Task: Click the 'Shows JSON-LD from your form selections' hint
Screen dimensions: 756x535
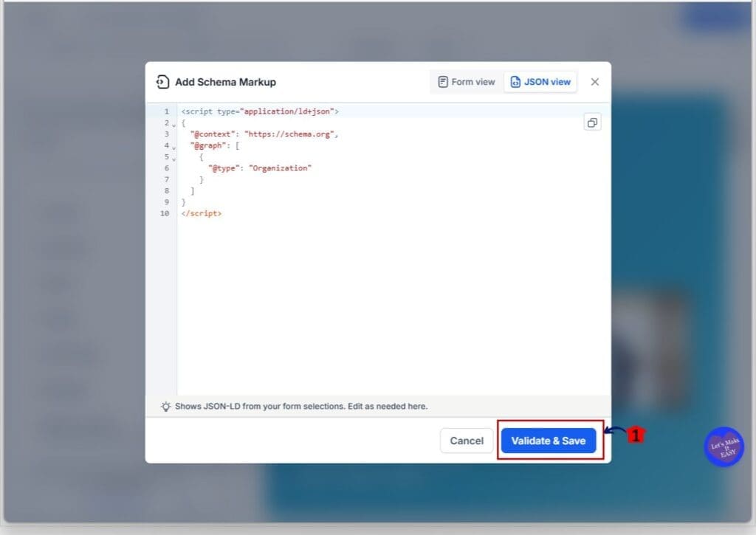Action: coord(301,407)
